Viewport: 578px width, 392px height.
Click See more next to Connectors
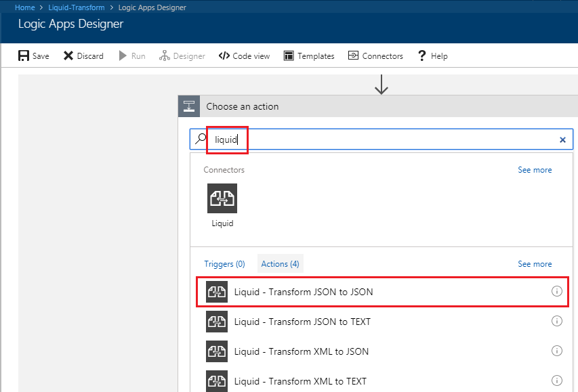tap(535, 170)
